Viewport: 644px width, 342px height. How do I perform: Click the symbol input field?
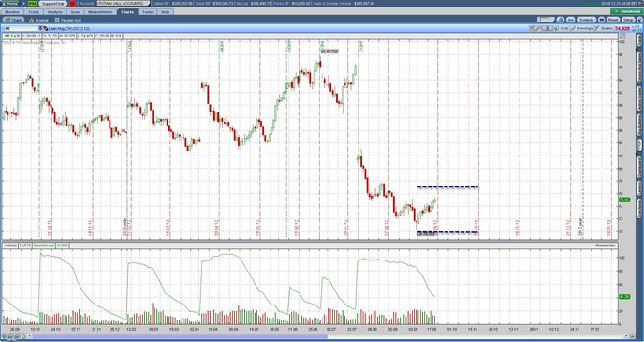pos(21,28)
